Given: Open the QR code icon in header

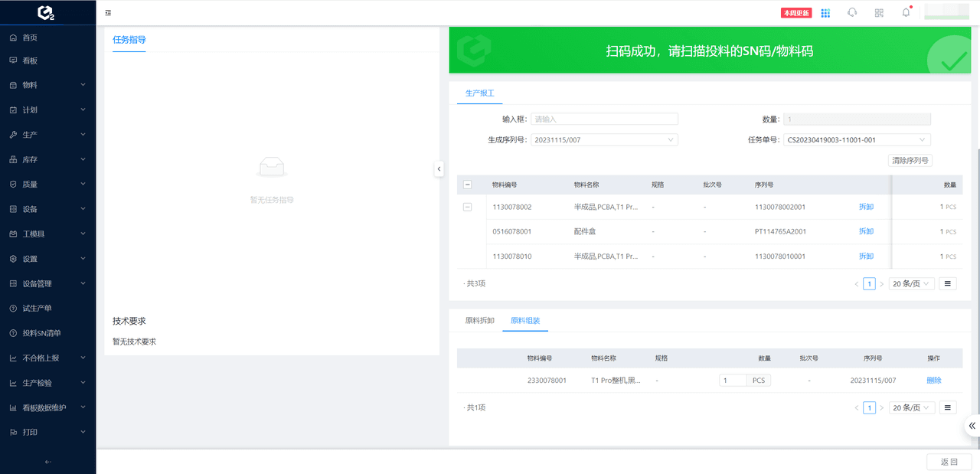Looking at the screenshot, I should [879, 12].
